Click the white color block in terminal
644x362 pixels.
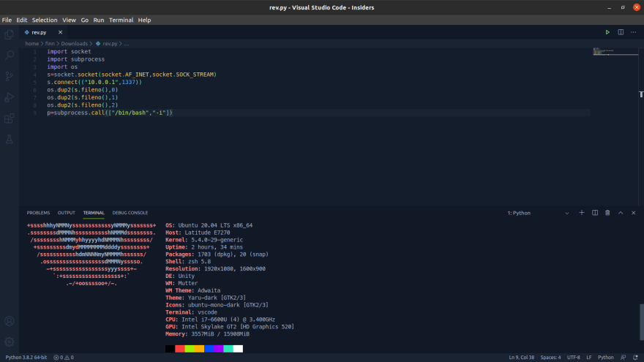[239, 349]
